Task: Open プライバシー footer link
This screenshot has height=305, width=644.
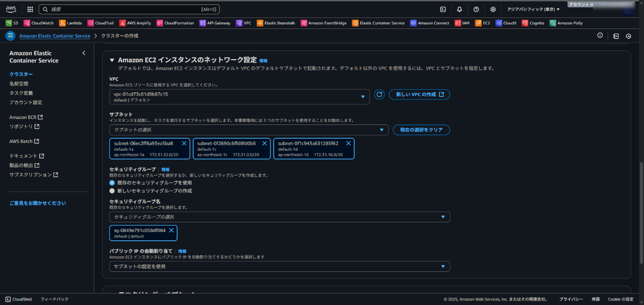Action: pyautogui.click(x=571, y=299)
